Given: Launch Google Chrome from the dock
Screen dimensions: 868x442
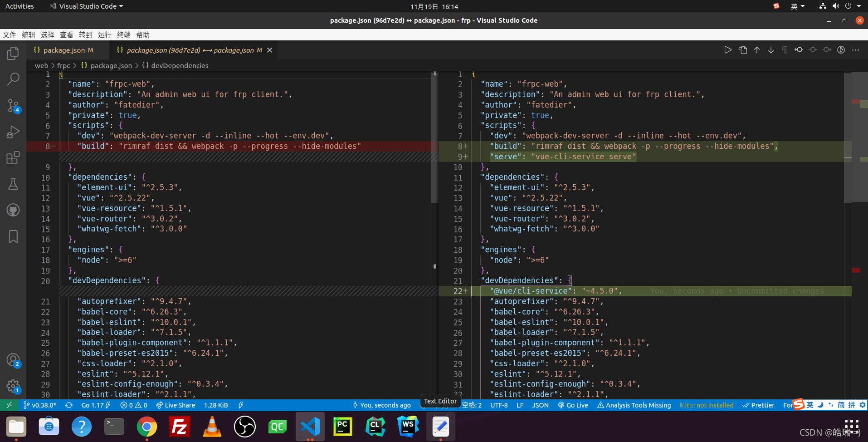Looking at the screenshot, I should (x=147, y=427).
